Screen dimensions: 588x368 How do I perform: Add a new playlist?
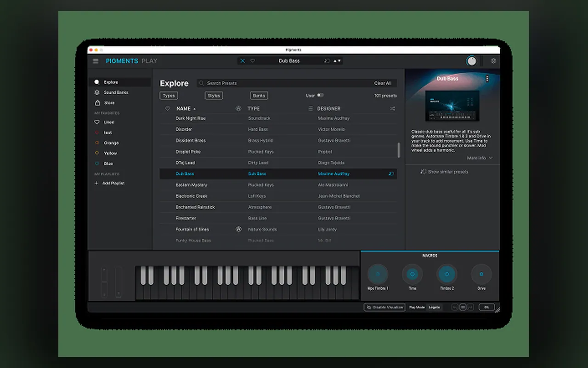point(110,183)
